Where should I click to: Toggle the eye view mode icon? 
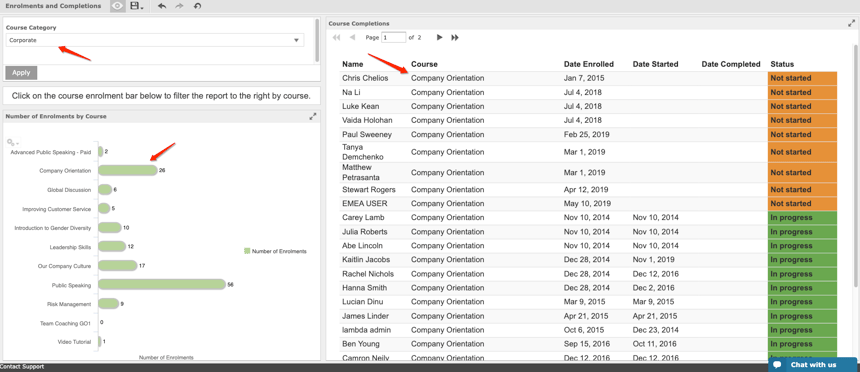tap(117, 6)
